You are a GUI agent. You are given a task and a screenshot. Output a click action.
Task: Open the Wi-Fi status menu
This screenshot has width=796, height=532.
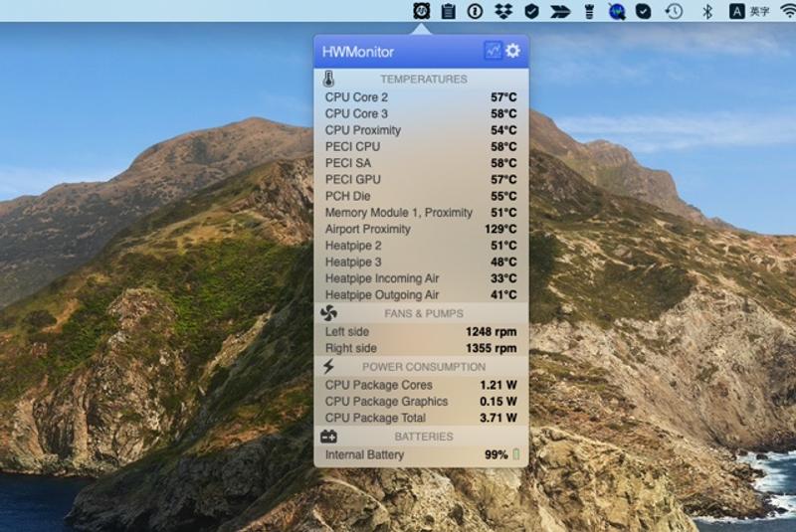(788, 11)
